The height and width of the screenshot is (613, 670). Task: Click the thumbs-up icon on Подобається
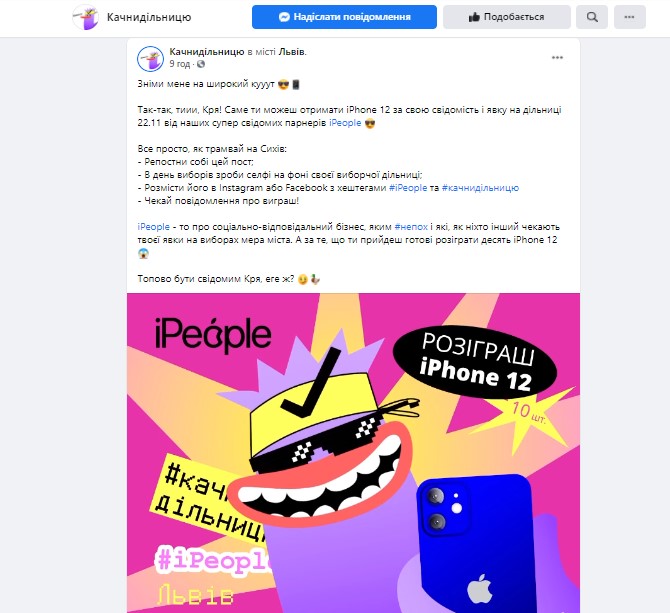click(x=474, y=17)
